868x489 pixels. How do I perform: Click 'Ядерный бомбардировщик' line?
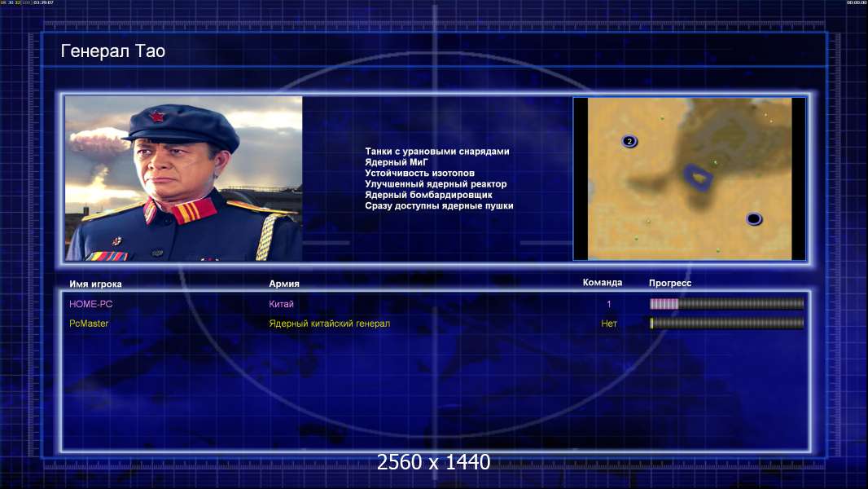point(428,195)
